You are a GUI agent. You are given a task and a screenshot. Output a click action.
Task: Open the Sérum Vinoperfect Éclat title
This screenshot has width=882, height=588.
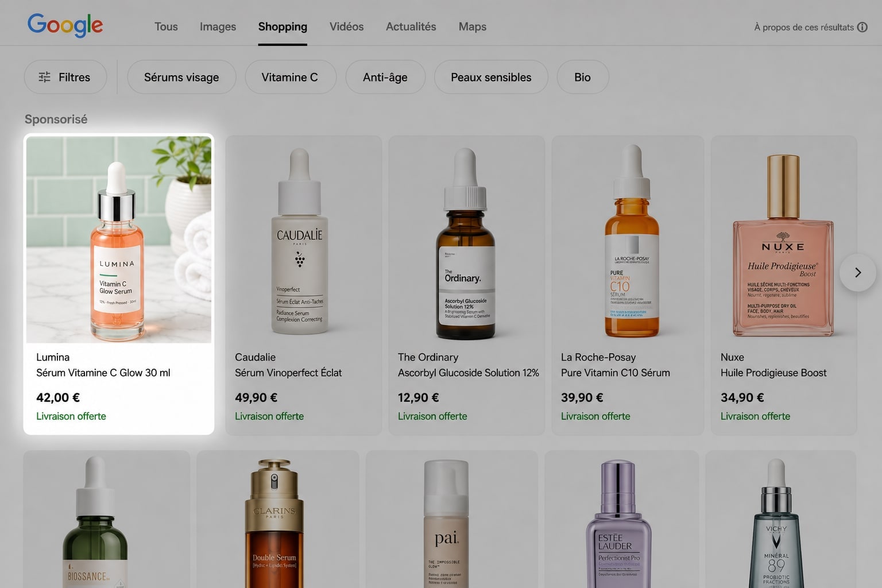click(288, 373)
